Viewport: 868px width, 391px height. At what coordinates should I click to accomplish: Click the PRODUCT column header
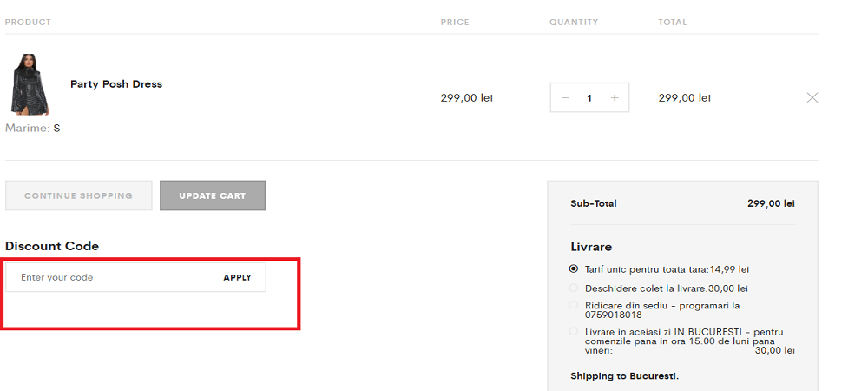coord(28,23)
